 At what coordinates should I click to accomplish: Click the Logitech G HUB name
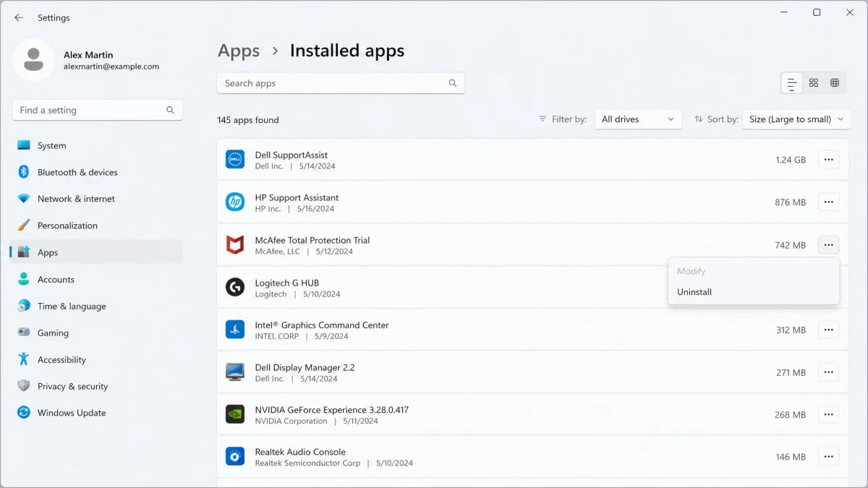click(x=287, y=283)
